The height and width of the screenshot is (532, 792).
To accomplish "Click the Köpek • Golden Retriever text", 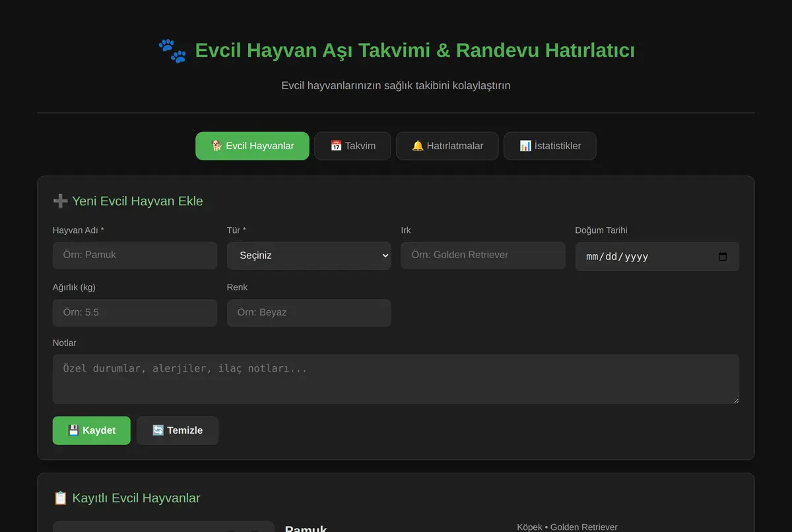I will tap(568, 527).
